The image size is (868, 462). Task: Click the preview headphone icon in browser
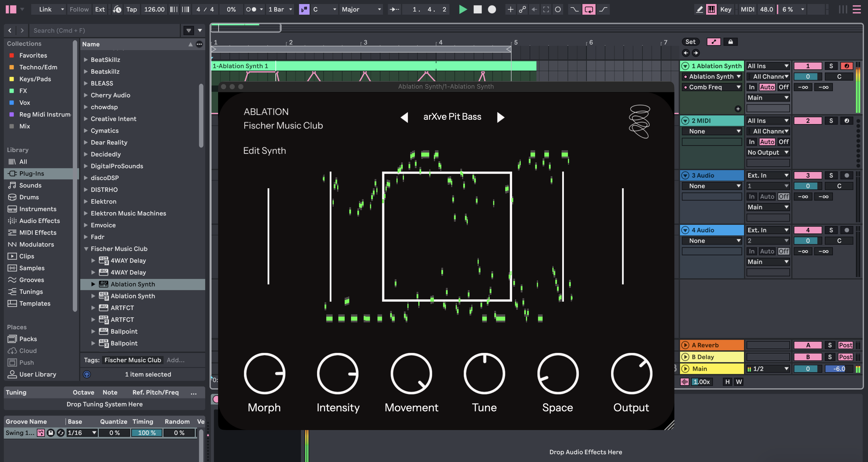[x=87, y=374]
